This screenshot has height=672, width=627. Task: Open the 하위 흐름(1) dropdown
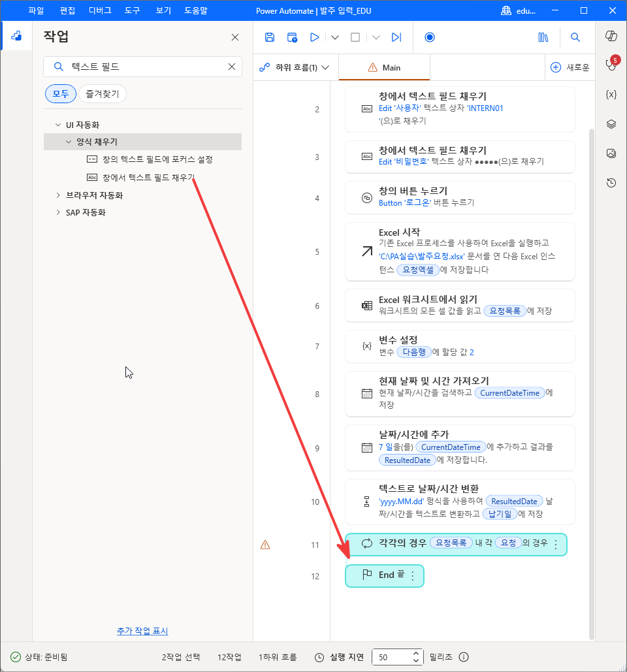click(295, 67)
